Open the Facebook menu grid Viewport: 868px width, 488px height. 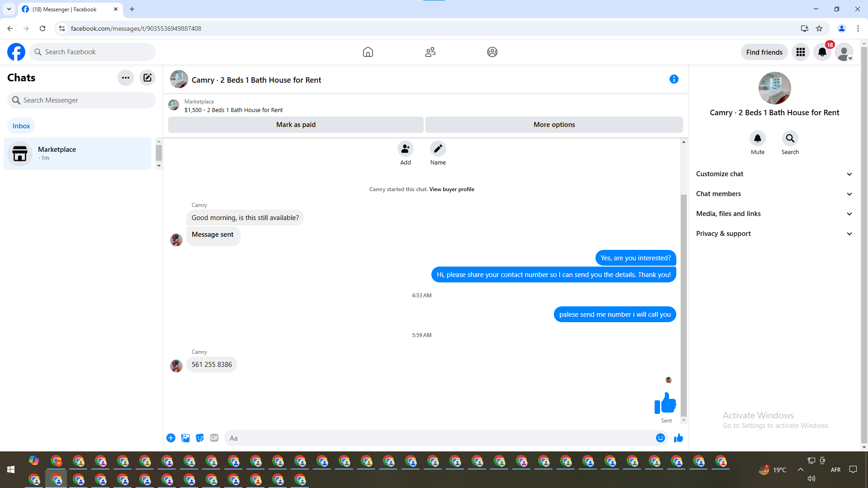[x=800, y=52]
